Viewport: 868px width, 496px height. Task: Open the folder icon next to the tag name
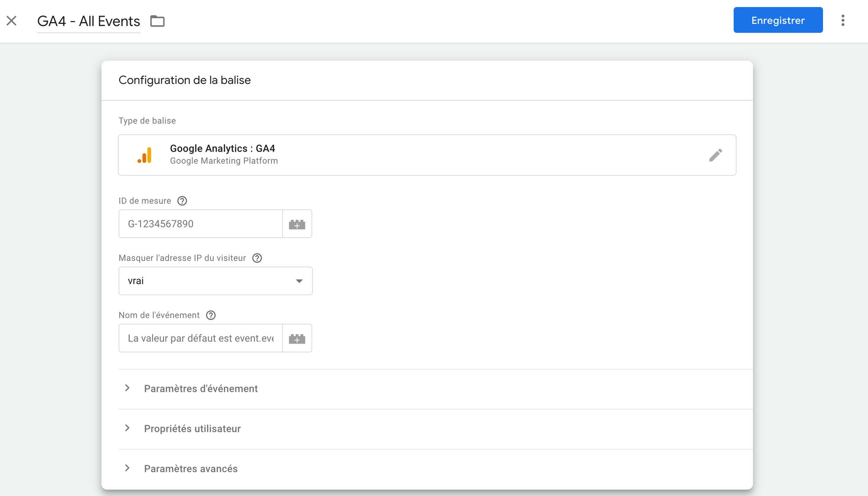tap(158, 21)
